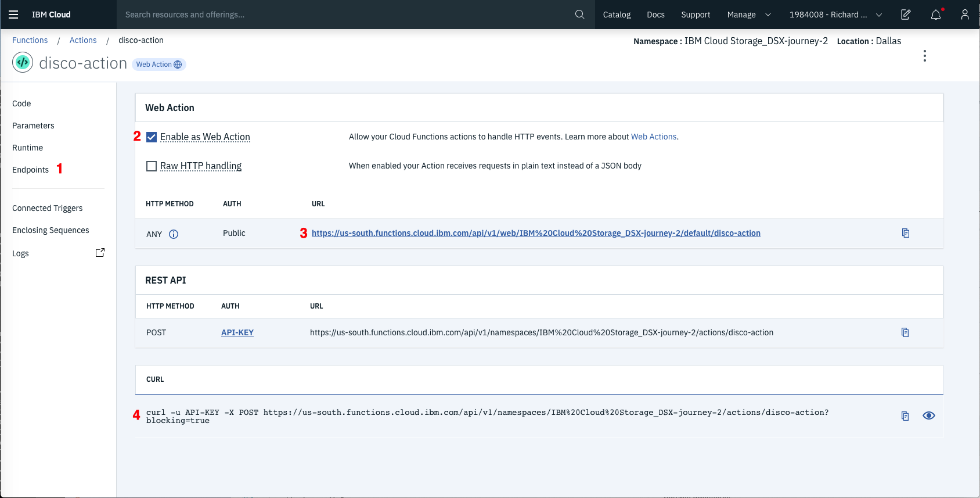Copy the REST API URL
The width and height of the screenshot is (980, 498).
tap(905, 332)
